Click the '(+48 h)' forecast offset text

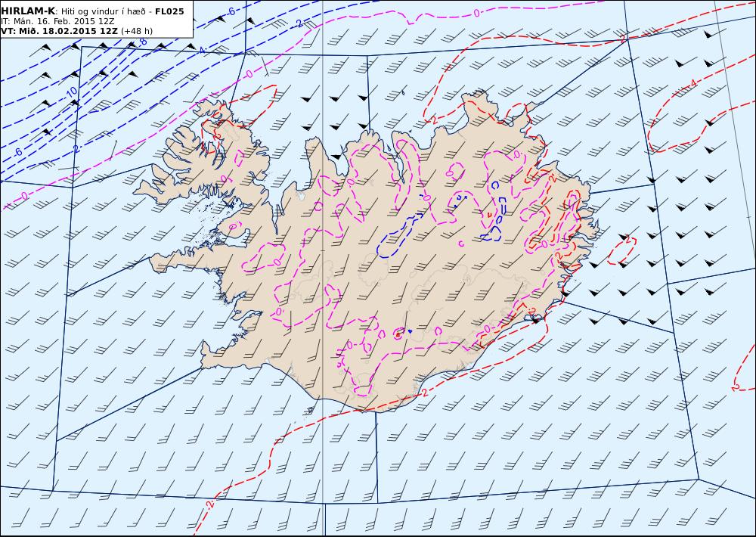click(x=136, y=31)
